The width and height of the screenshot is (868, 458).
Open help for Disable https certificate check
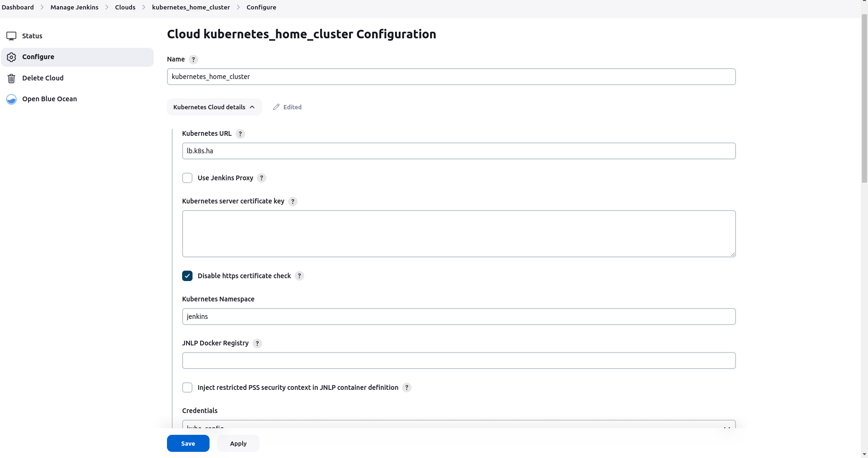pyautogui.click(x=299, y=276)
